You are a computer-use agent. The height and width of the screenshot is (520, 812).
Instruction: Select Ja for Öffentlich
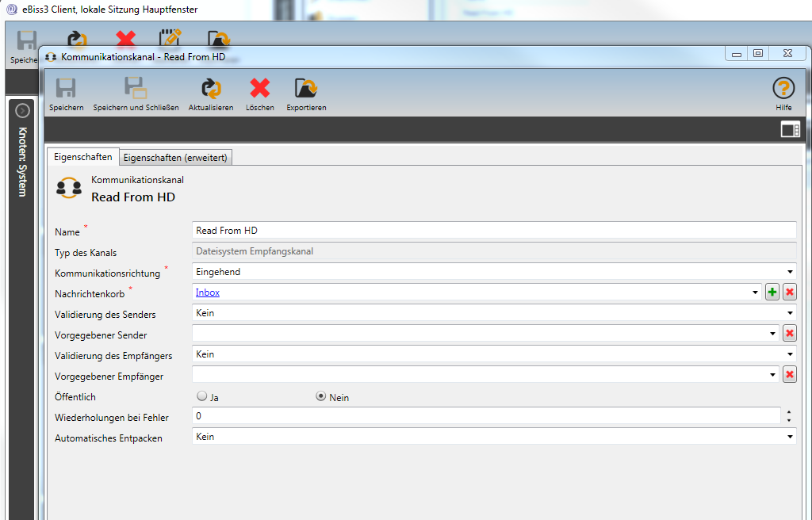[202, 396]
